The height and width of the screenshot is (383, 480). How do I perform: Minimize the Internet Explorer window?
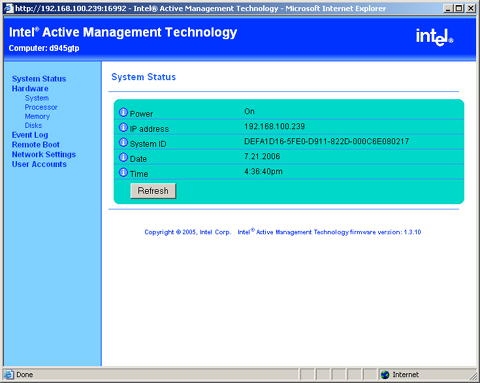click(x=448, y=8)
